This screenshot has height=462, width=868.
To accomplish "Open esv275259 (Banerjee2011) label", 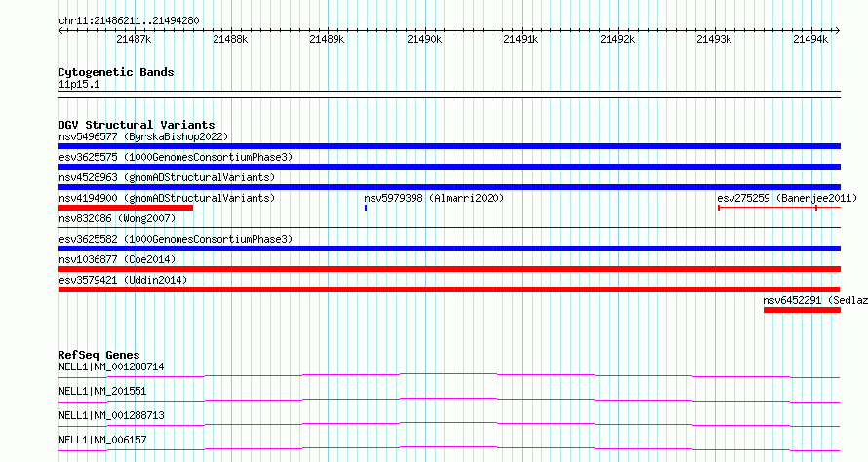I will tap(787, 198).
